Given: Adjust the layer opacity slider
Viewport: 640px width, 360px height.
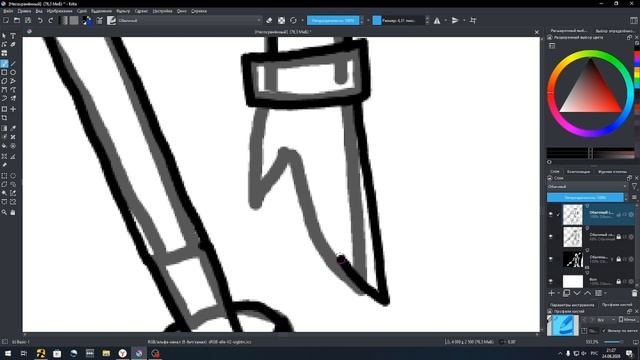Looking at the screenshot, I should coord(585,198).
